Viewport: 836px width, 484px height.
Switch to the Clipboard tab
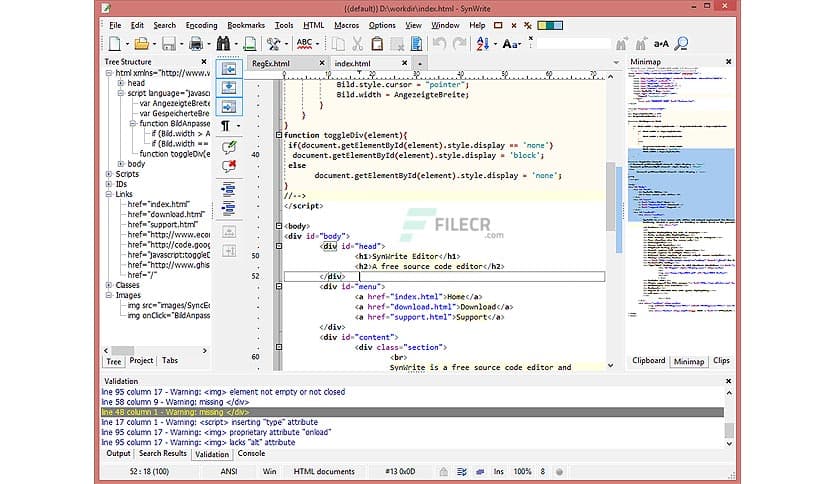[x=648, y=361]
